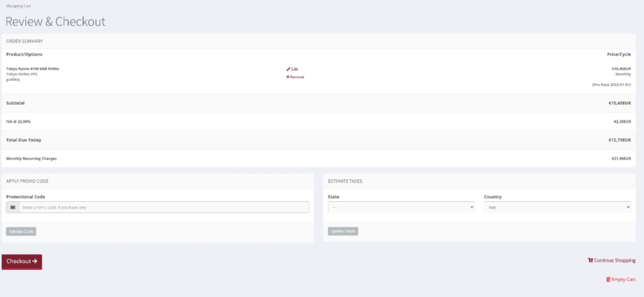Click the APPLY PROMO CODE panel heading
This screenshot has width=644, height=297.
pos(28,181)
